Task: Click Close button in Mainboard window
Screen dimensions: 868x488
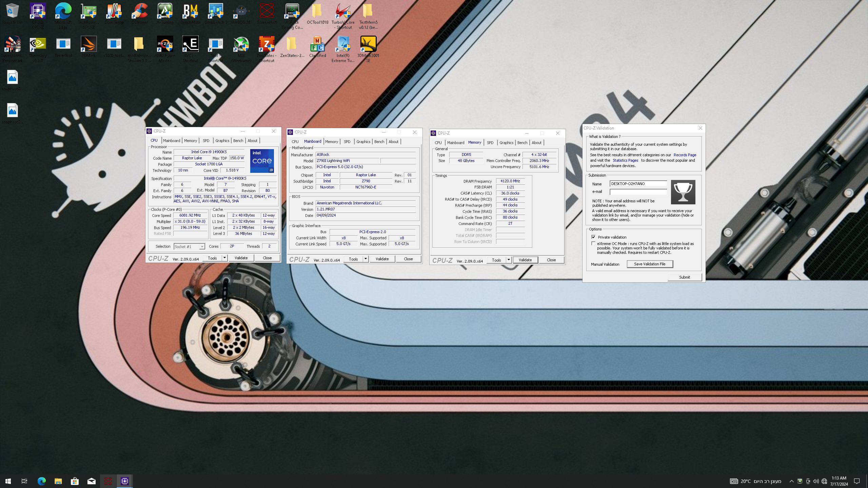Action: [x=408, y=259]
